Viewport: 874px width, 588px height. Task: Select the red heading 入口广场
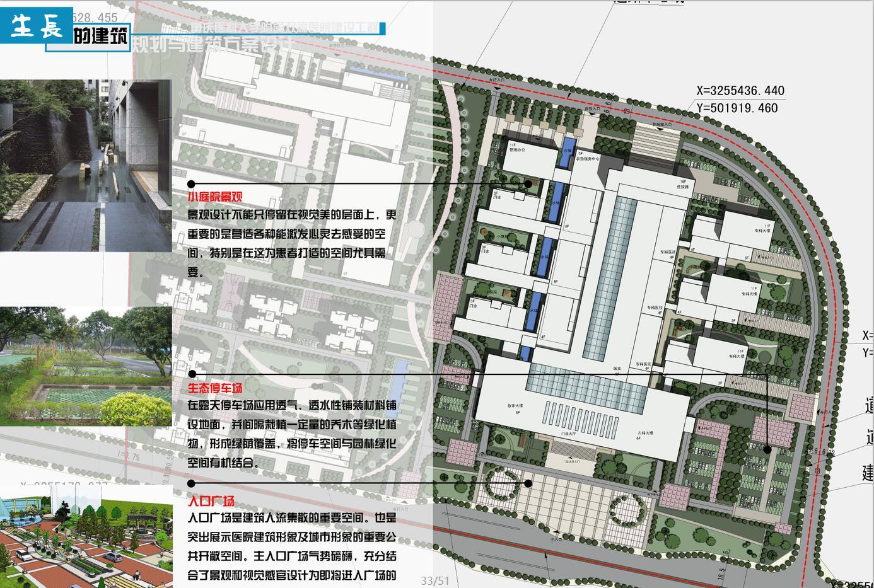tap(211, 501)
